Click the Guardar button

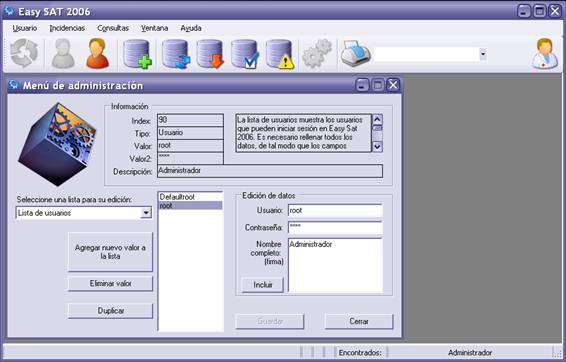[270, 321]
